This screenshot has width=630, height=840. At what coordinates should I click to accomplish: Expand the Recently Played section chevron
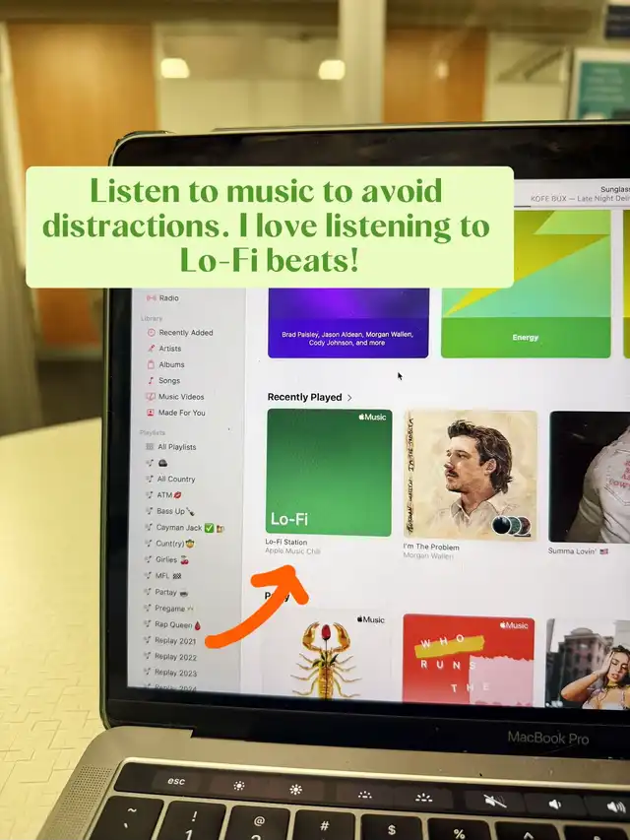pyautogui.click(x=349, y=398)
